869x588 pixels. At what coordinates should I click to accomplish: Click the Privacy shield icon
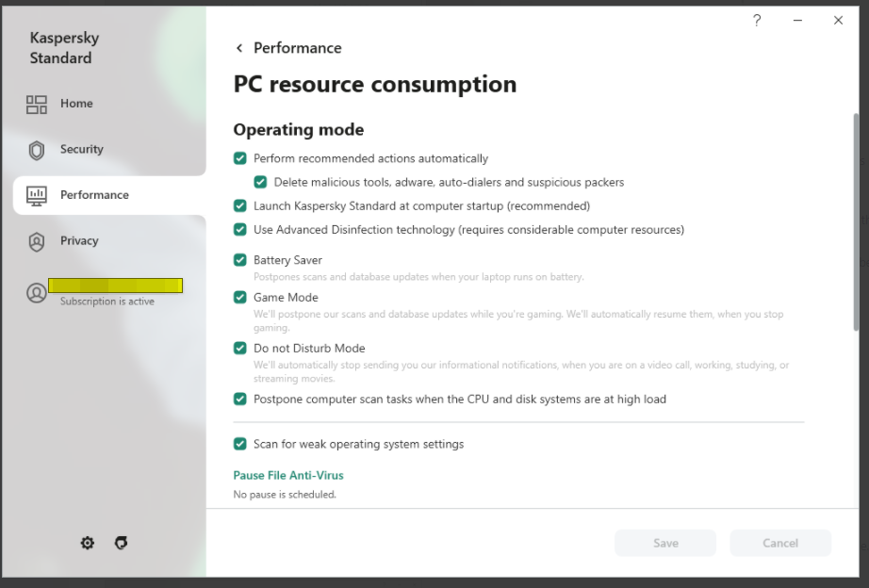[37, 241]
